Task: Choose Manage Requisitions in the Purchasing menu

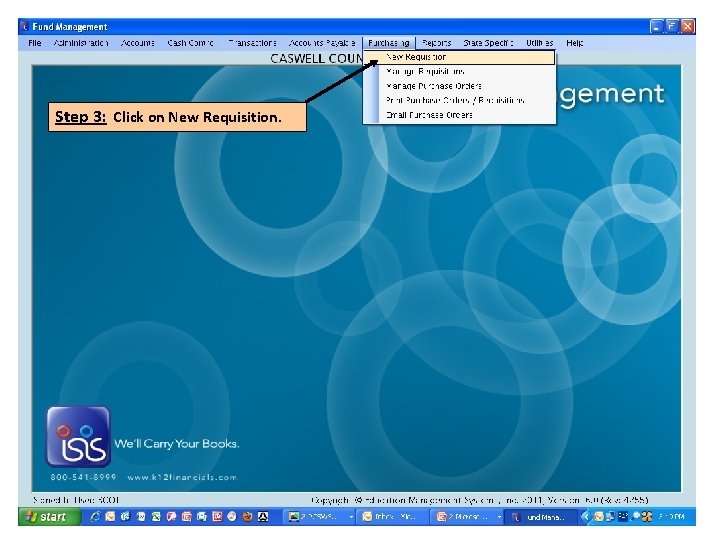Action: (x=459, y=72)
